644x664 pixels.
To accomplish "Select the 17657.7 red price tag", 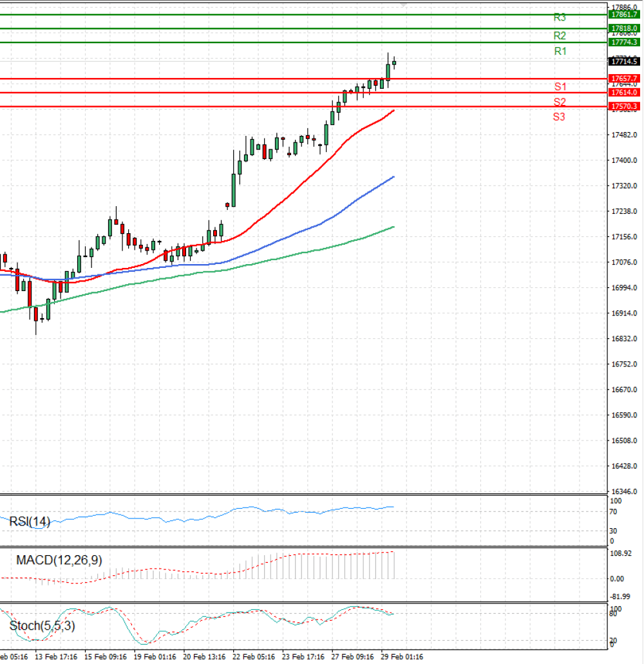I will pyautogui.click(x=623, y=79).
